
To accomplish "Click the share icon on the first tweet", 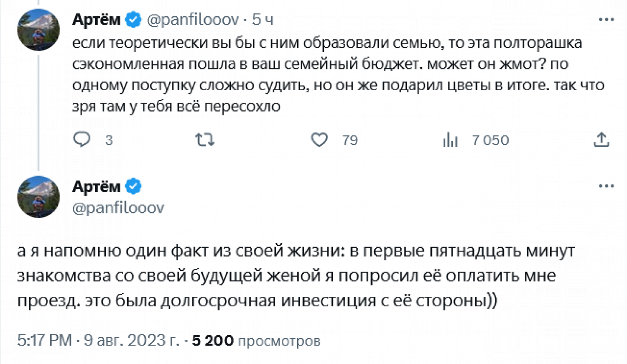I will pyautogui.click(x=602, y=140).
